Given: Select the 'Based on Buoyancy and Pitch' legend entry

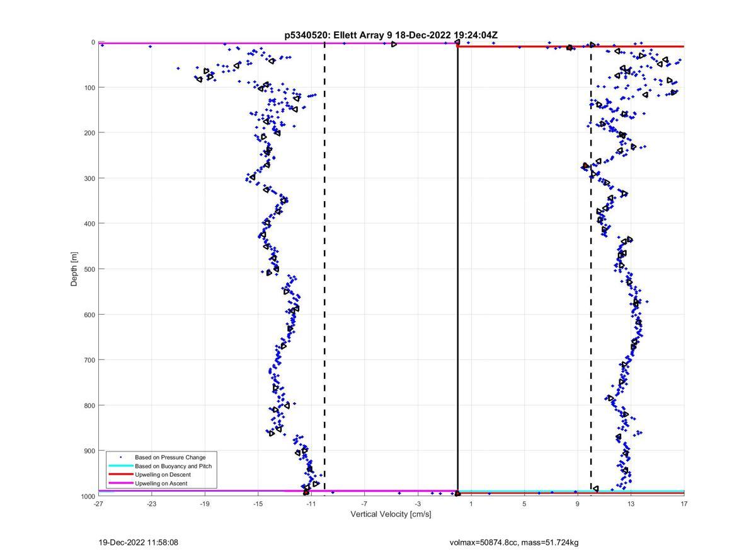Looking at the screenshot, I should coord(173,466).
